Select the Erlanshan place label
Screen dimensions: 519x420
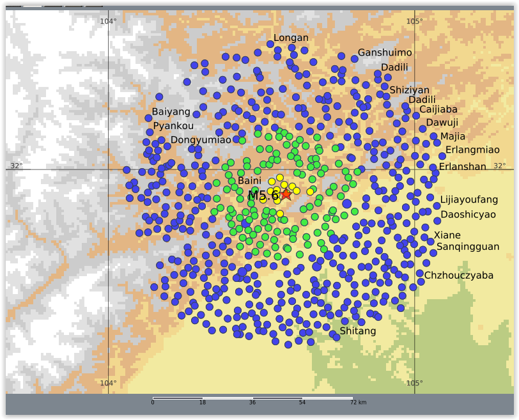tap(462, 166)
